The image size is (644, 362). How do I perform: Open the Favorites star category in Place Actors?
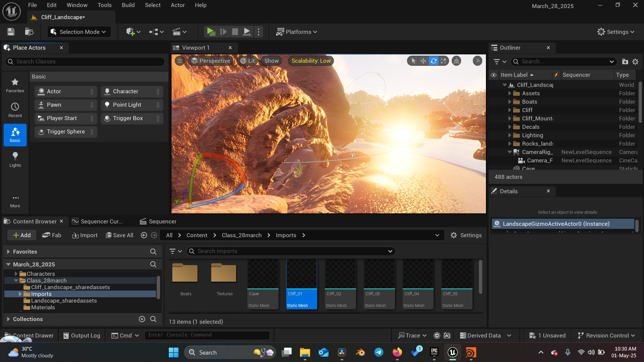point(15,85)
